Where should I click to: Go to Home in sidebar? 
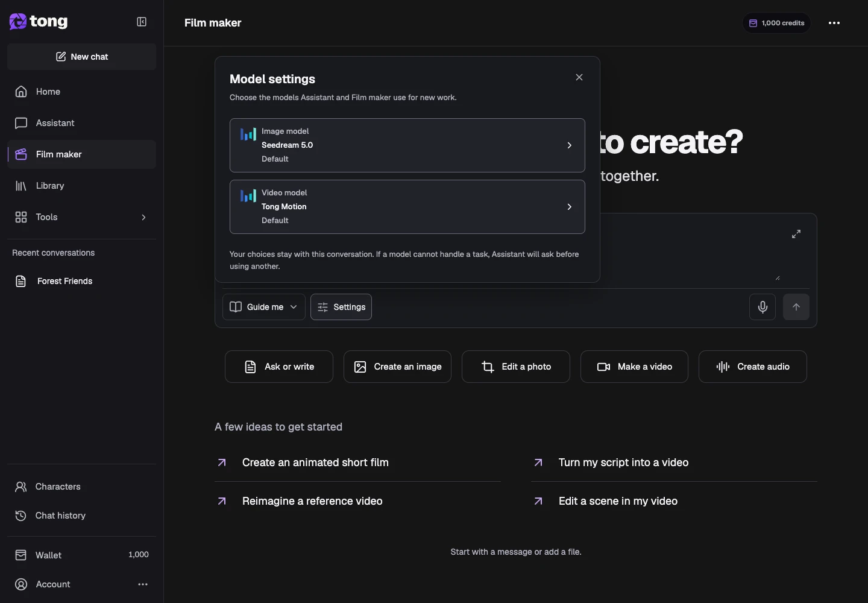point(82,92)
